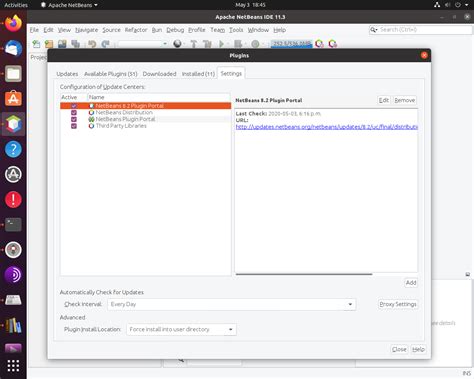Image resolution: width=474 pixels, height=379 pixels.
Task: Click the New File toolbar icon
Action: (x=36, y=44)
